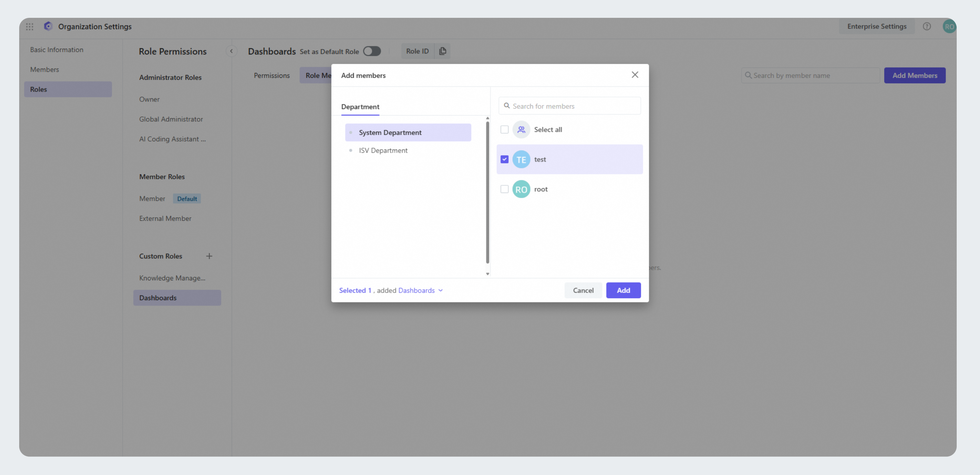Switch to the Permissions tab
This screenshot has height=475, width=980.
[x=272, y=75]
